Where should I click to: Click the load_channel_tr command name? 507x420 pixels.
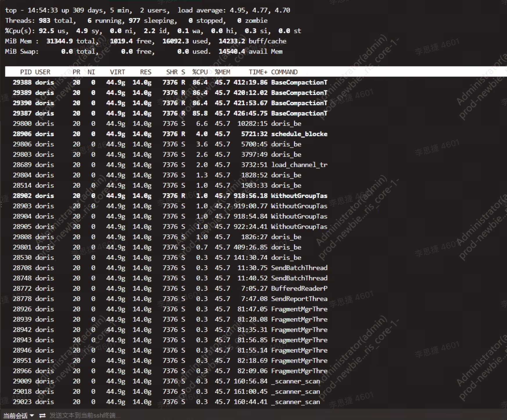(x=299, y=165)
